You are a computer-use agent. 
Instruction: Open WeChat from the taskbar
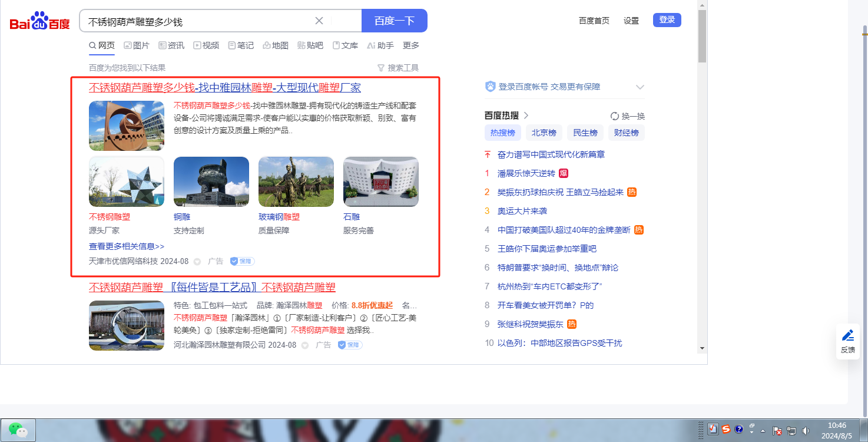(18, 430)
